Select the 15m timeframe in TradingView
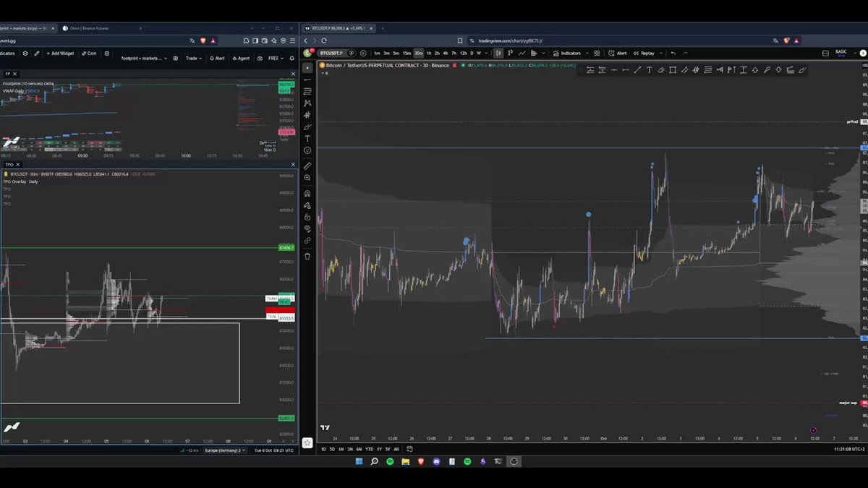 (x=407, y=53)
